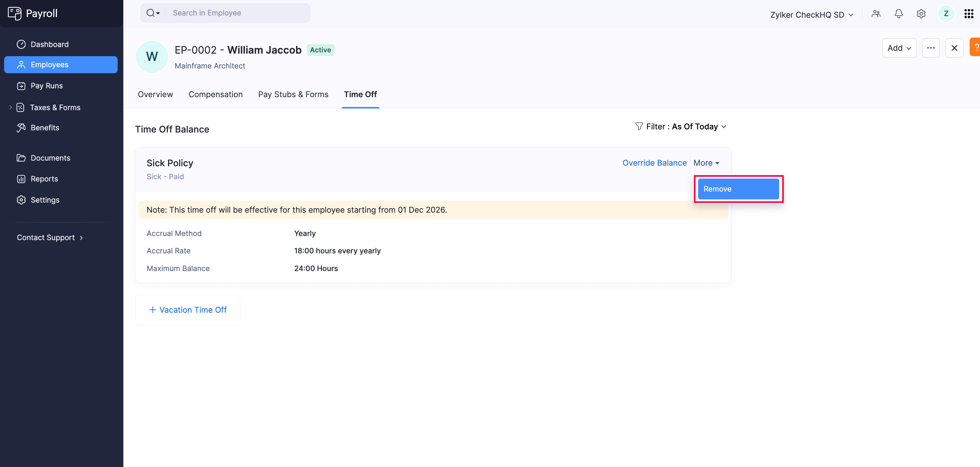
Task: Open the gear settings icon in header
Action: [921, 14]
